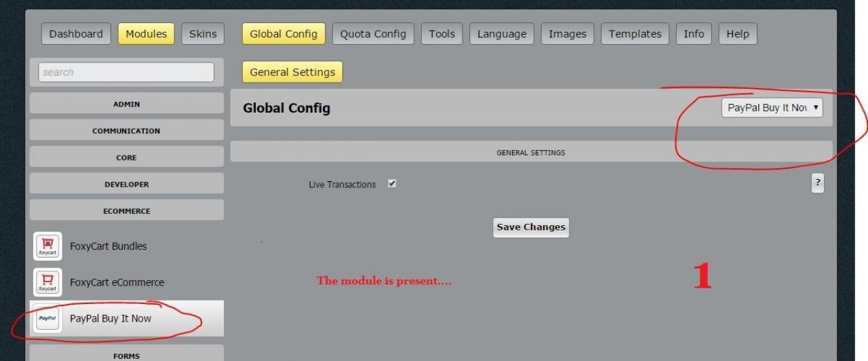Image resolution: width=868 pixels, height=361 pixels.
Task: Select the FoxyCart eCommerce module name
Action: point(117,282)
